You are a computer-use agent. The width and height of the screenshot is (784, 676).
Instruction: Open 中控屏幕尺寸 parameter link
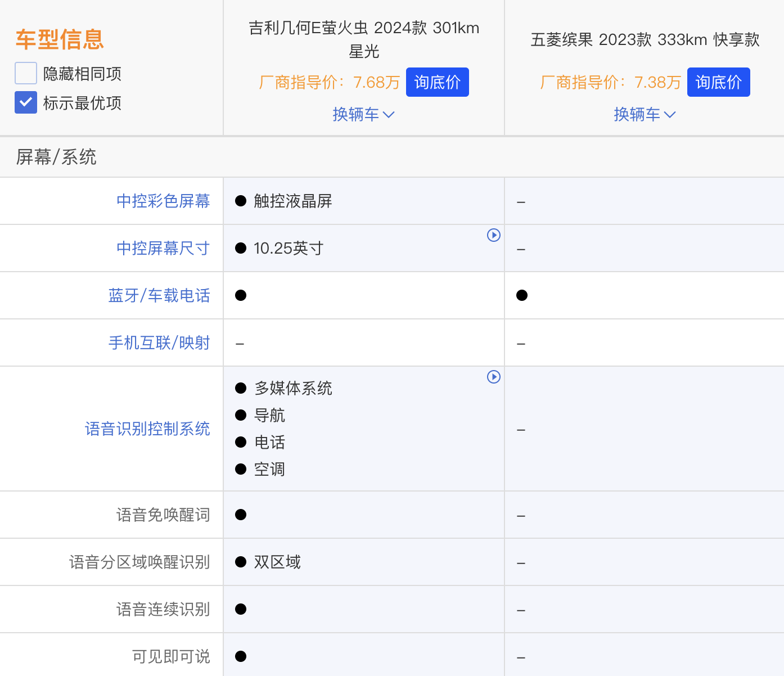tap(163, 248)
